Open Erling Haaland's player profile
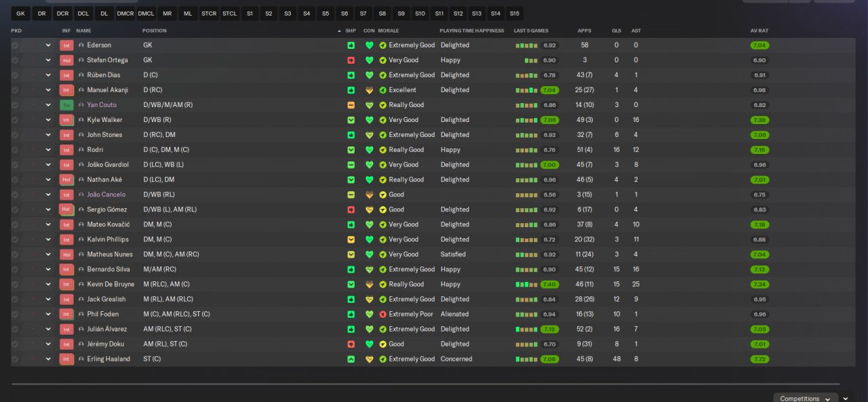Screen dimensions: 868x402 pyautogui.click(x=108, y=359)
